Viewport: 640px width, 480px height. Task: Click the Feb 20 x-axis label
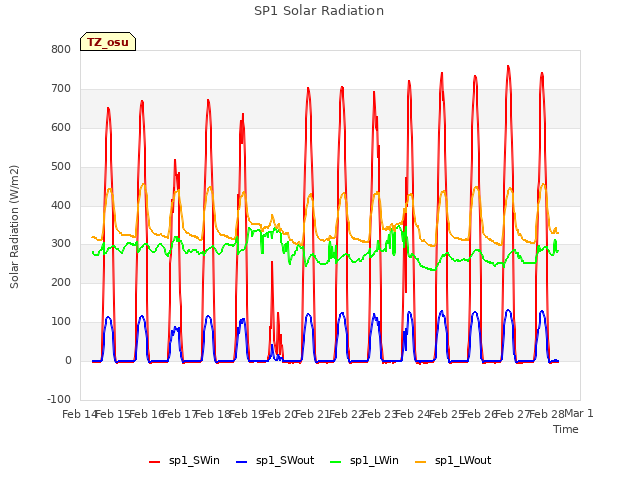(x=280, y=414)
